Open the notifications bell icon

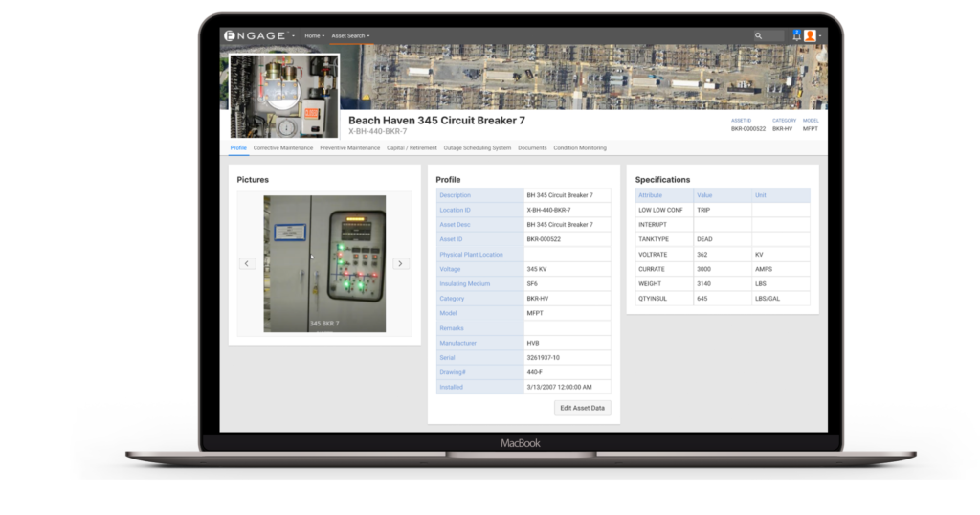click(796, 35)
